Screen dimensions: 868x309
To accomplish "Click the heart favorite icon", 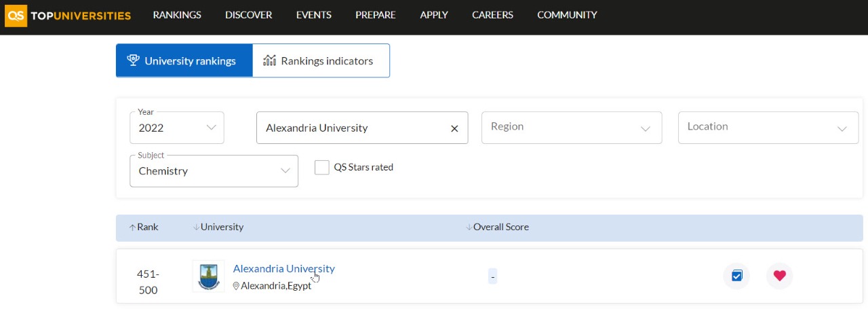I will (779, 276).
